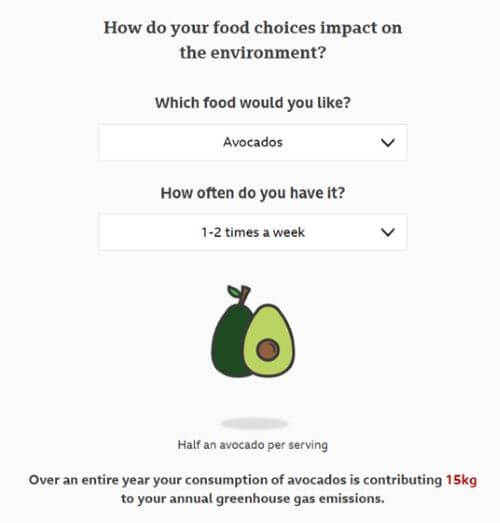Click the brown avocado pit
This screenshot has height=523, width=500.
pos(268,350)
